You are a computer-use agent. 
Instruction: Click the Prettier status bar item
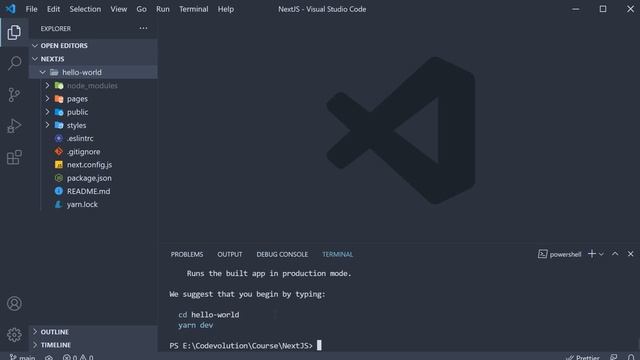tap(582, 357)
